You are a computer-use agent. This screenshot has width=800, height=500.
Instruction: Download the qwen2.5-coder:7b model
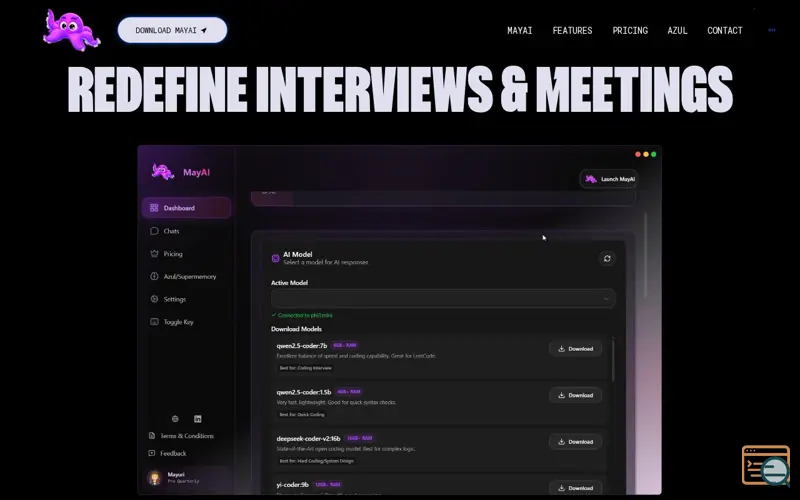pos(576,348)
